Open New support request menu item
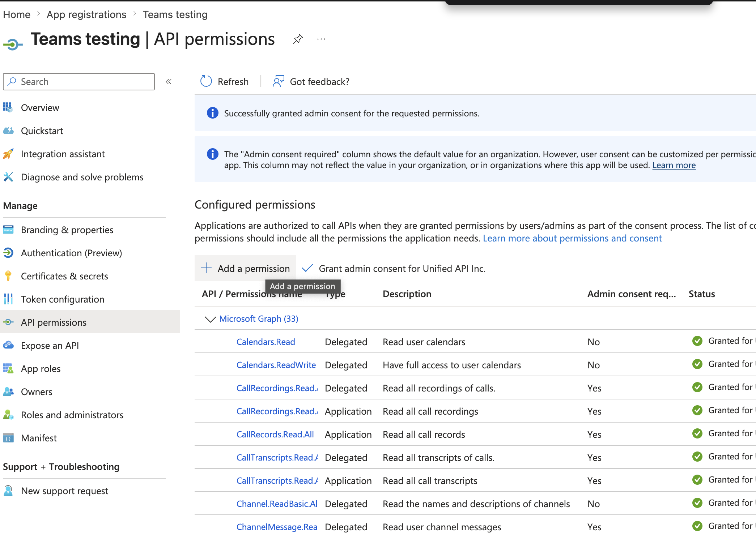The width and height of the screenshot is (756, 535). (x=65, y=491)
